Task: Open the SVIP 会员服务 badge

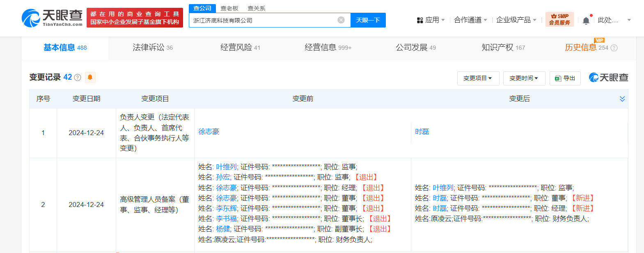Action: (559, 20)
